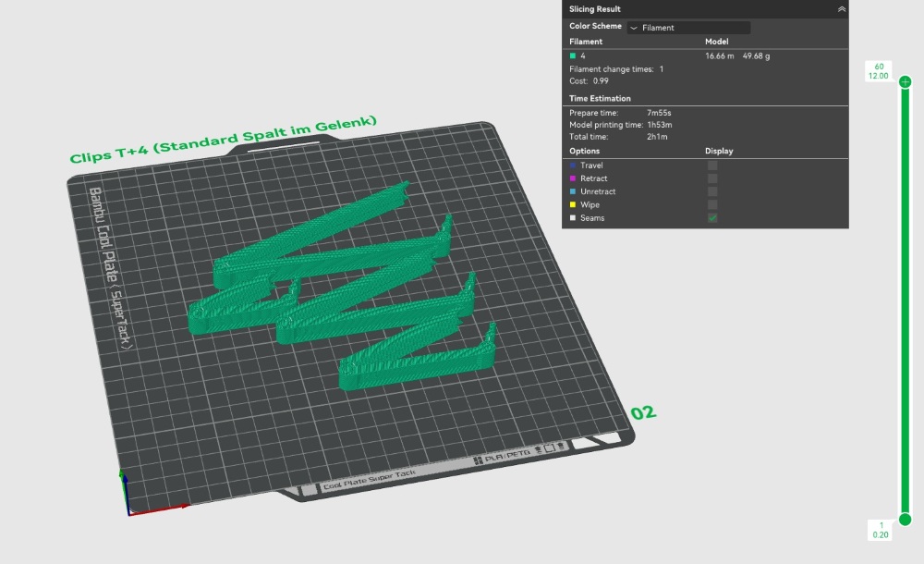Screen dimensions: 924x564
Task: Click the magenta Retract legend icon
Action: 573,178
